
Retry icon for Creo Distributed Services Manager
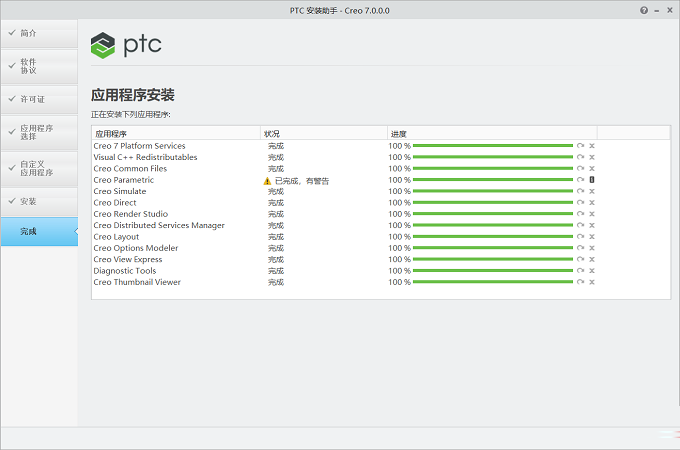[x=580, y=225]
